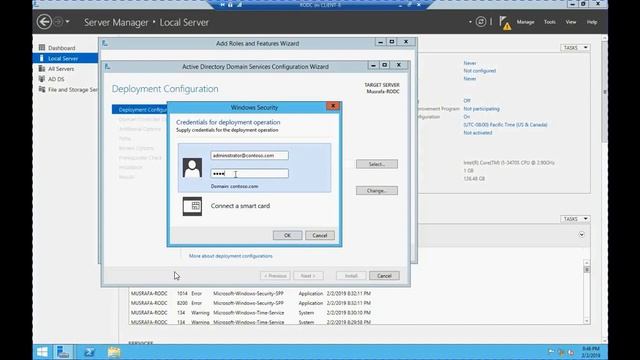Open the Windows Start button
The image size is (640, 360).
click(x=42, y=352)
